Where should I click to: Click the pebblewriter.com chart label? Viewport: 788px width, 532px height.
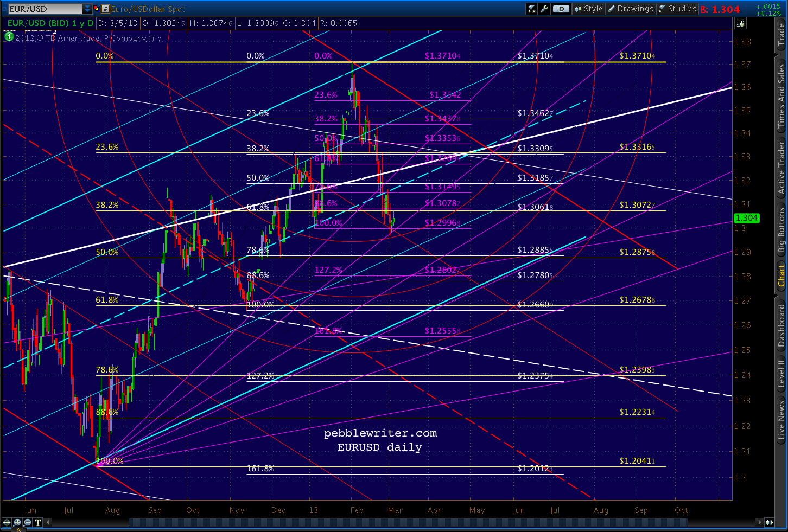(380, 433)
